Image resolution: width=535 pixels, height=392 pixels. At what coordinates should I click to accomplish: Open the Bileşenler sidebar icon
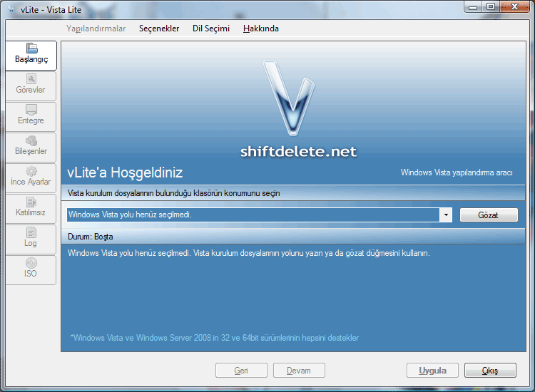pyautogui.click(x=31, y=140)
